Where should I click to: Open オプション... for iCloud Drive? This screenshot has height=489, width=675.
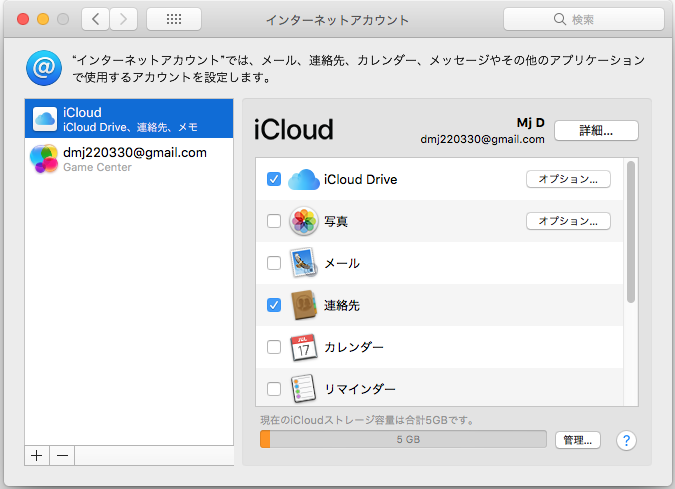pyautogui.click(x=568, y=179)
